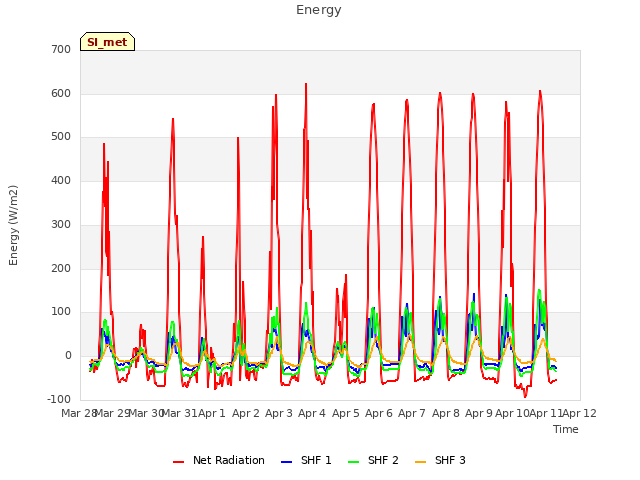
Task: Click the Net Radiation legend entry
Action: [219, 460]
